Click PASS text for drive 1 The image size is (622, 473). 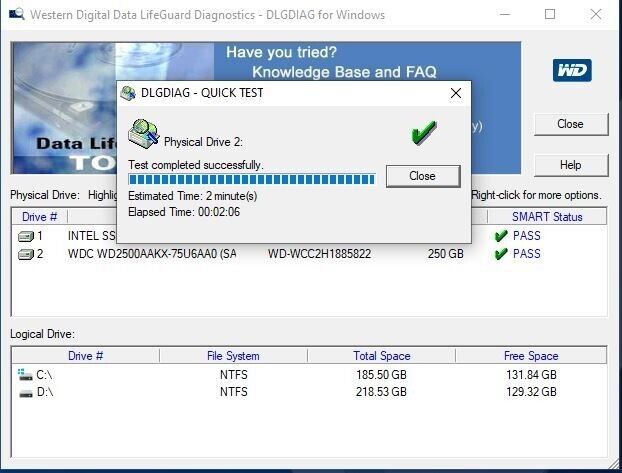[x=526, y=236]
